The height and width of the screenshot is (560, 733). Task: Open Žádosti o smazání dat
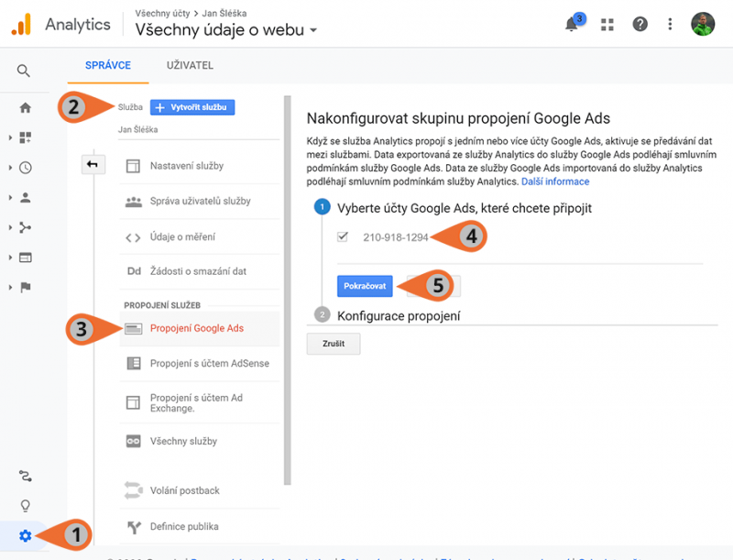coord(200,271)
